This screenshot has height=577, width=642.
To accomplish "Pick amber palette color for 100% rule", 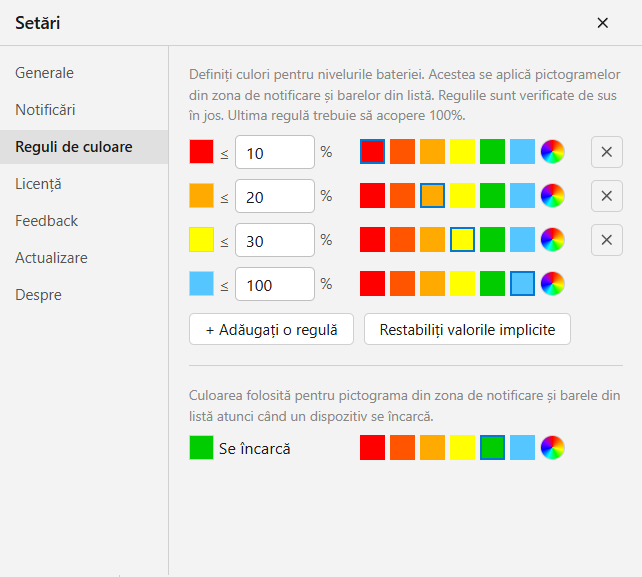I will (432, 283).
